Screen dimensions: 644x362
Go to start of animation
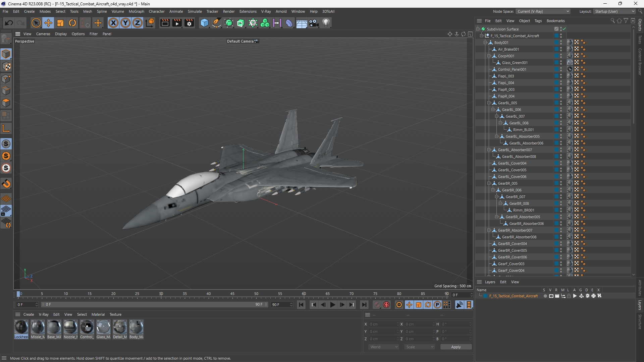301,305
